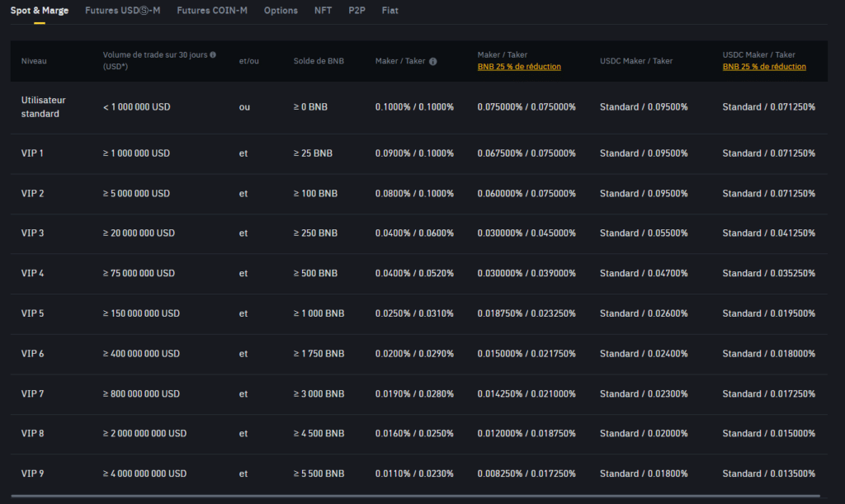845x504 pixels.
Task: Click the Standard / 0.02600% USDC fee cell
Action: coord(644,313)
